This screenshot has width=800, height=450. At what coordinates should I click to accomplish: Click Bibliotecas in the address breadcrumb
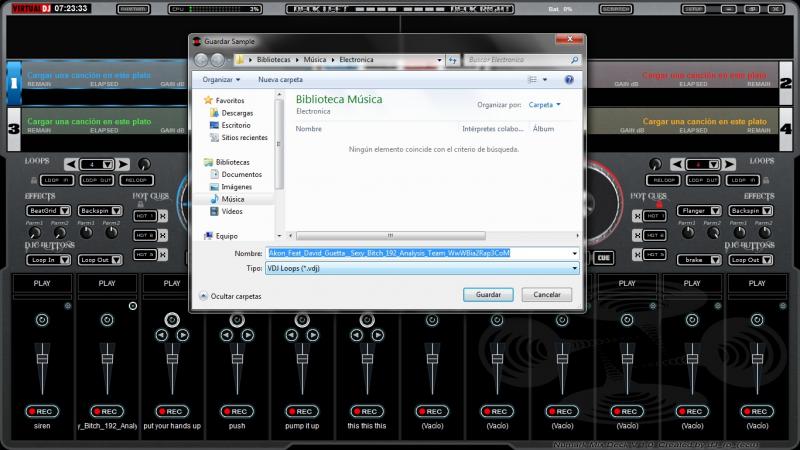(273, 60)
